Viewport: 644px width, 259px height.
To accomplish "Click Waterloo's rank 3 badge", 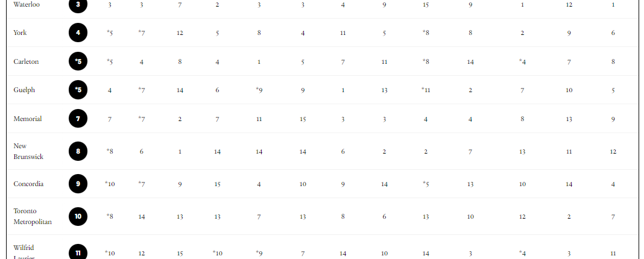I will point(78,4).
